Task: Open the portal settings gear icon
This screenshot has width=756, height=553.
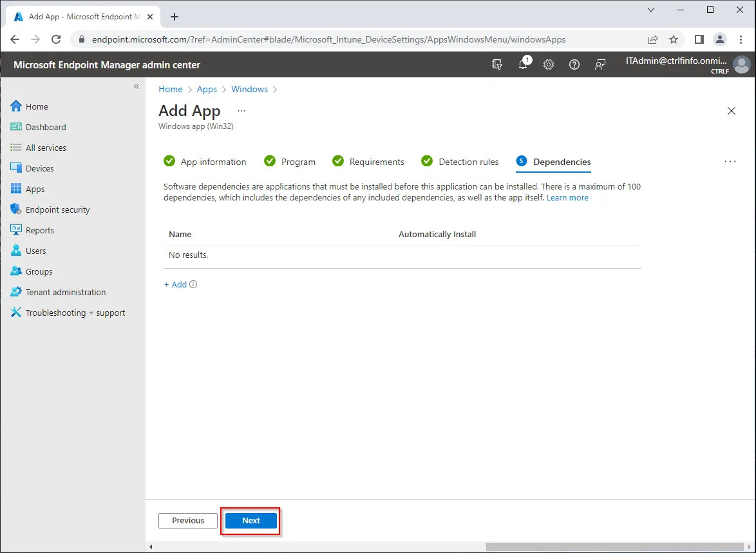Action: click(x=549, y=64)
